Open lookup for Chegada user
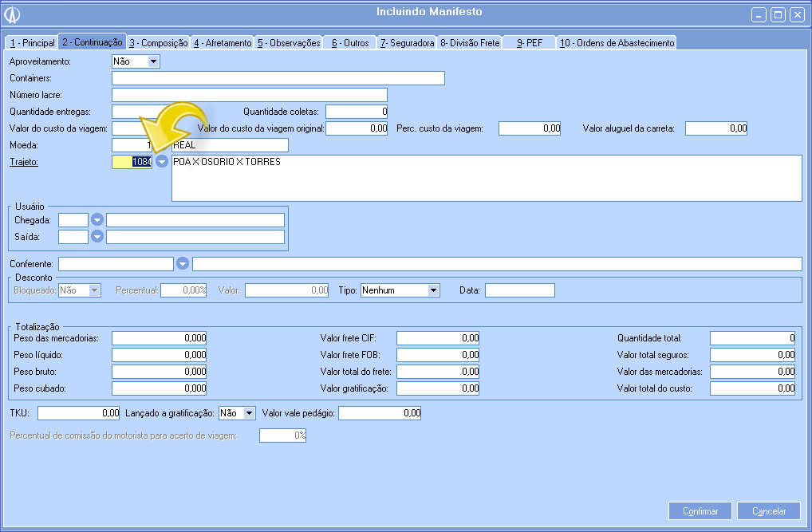812x532 pixels. [97, 219]
